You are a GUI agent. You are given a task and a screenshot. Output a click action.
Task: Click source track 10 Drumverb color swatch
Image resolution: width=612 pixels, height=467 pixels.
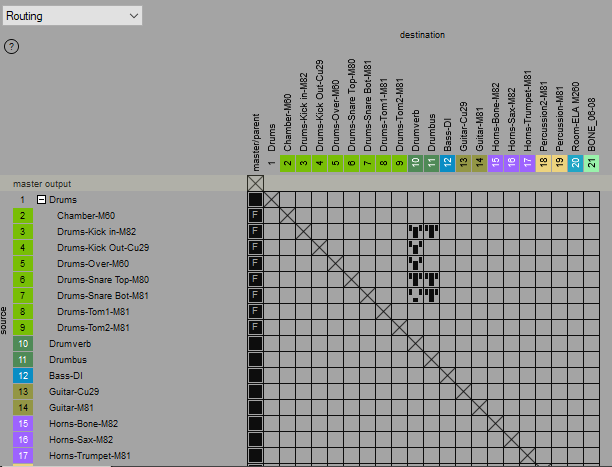click(23, 344)
